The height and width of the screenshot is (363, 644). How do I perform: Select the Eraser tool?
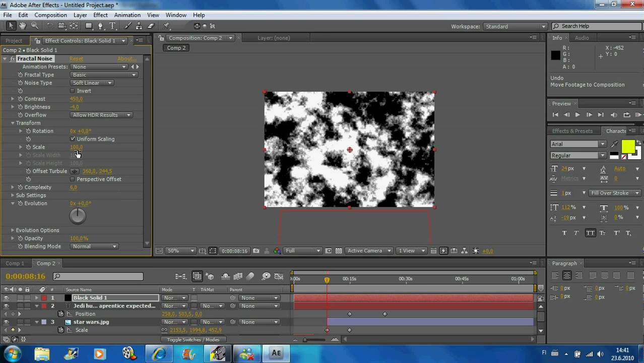click(x=151, y=26)
